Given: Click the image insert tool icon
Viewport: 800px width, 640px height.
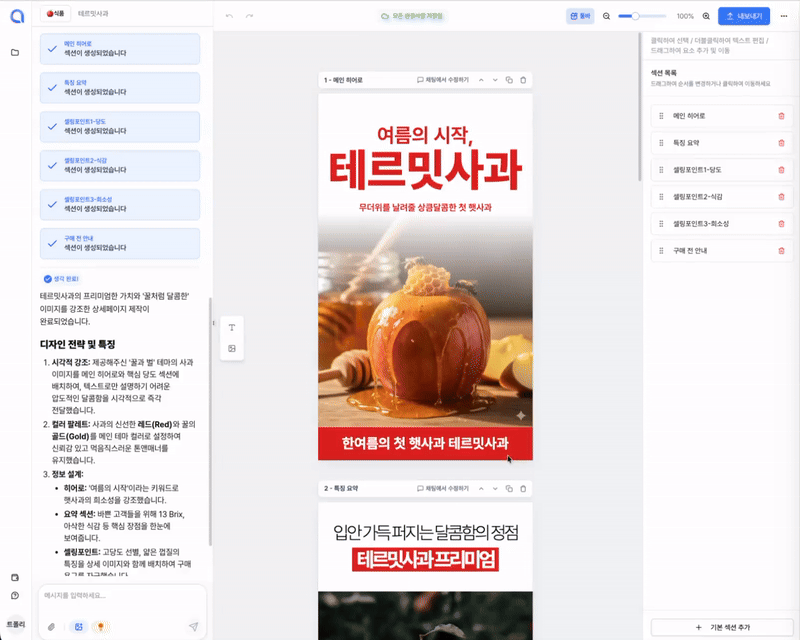Looking at the screenshot, I should [x=232, y=348].
